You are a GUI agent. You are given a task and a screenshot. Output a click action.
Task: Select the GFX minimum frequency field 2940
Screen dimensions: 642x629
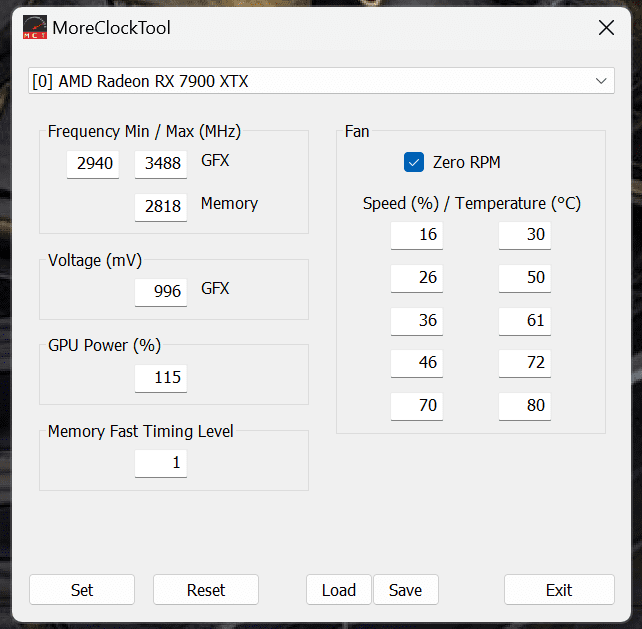click(93, 164)
